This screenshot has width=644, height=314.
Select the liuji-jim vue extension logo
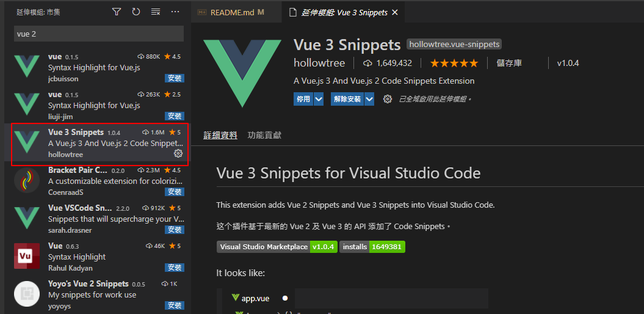[27, 105]
